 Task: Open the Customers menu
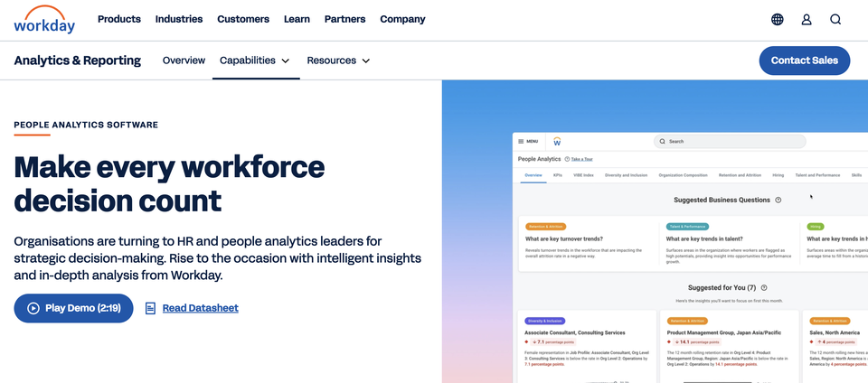coord(243,19)
